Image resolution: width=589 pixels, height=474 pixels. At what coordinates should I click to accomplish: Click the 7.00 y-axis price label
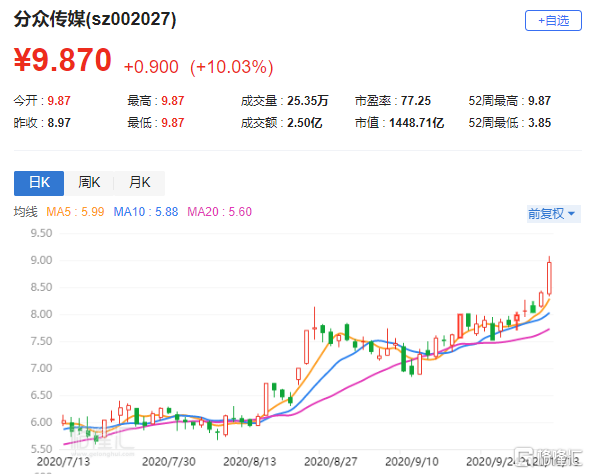[x=41, y=368]
